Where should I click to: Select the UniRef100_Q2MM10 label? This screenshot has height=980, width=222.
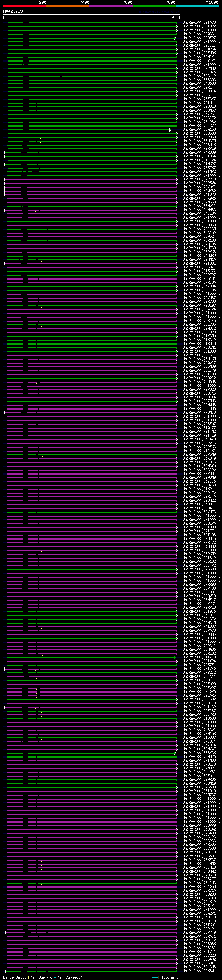tap(199, 259)
